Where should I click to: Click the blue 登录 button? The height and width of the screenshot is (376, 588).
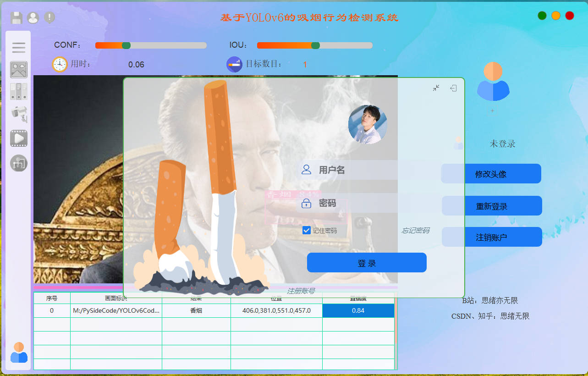tap(367, 263)
